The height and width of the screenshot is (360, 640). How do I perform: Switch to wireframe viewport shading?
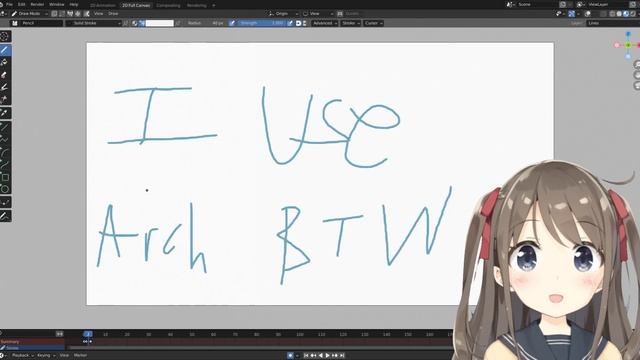click(x=612, y=14)
